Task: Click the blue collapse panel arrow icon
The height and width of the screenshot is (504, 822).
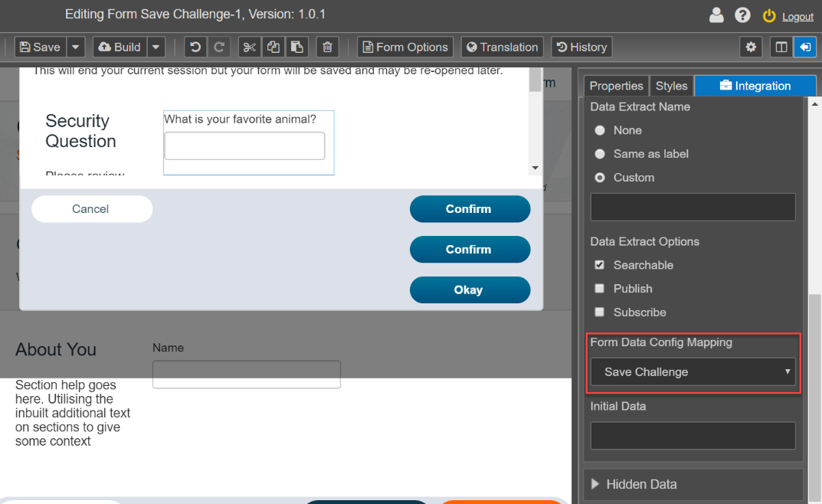Action: (x=805, y=47)
